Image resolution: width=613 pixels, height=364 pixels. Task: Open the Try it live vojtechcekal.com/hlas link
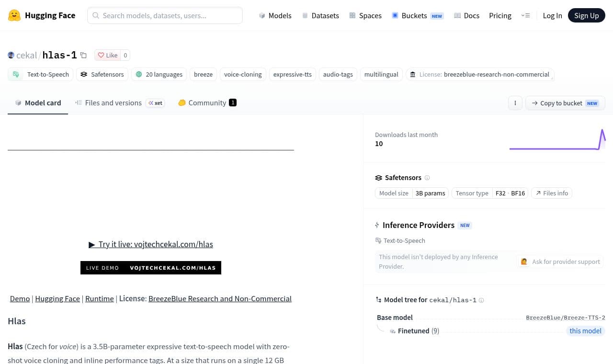coord(151,244)
